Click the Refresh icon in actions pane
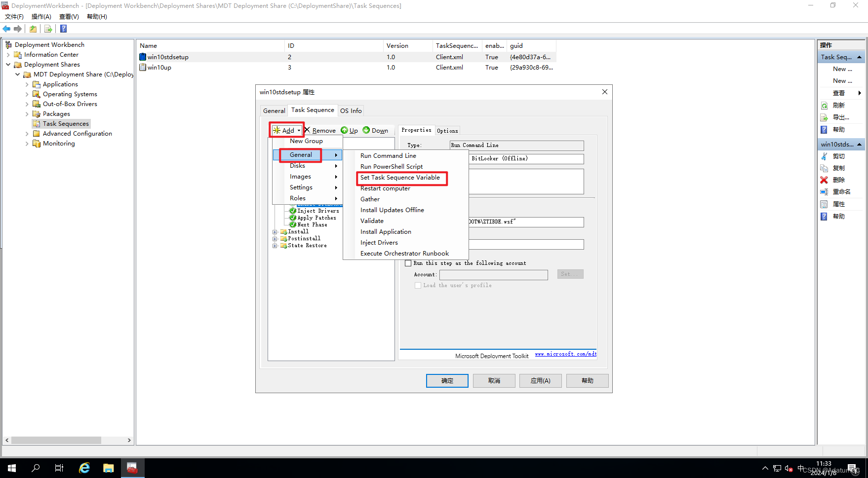 pos(824,106)
